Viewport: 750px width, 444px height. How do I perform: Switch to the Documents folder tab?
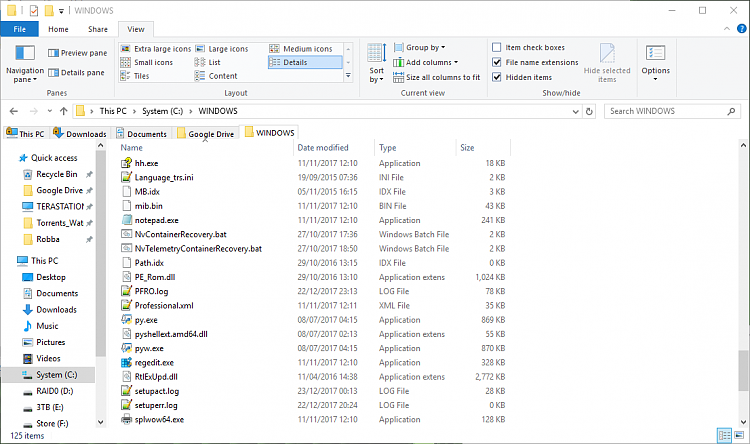pyautogui.click(x=142, y=133)
